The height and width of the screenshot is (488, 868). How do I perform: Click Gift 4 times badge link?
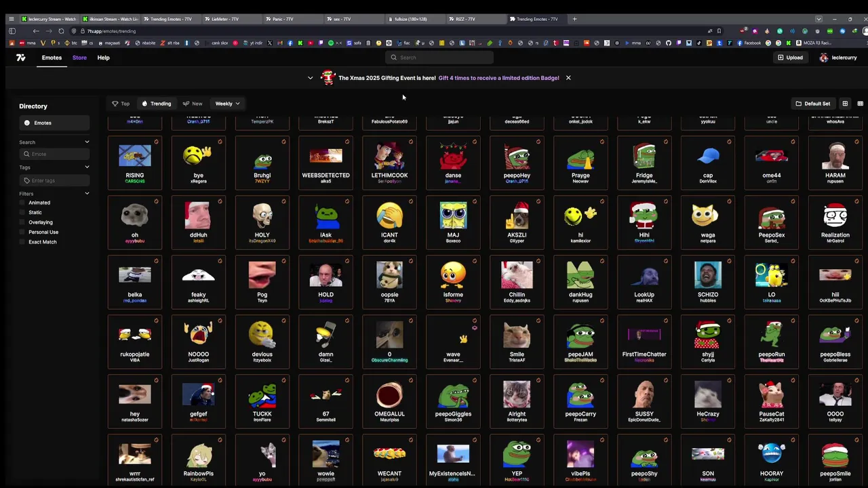[499, 78]
